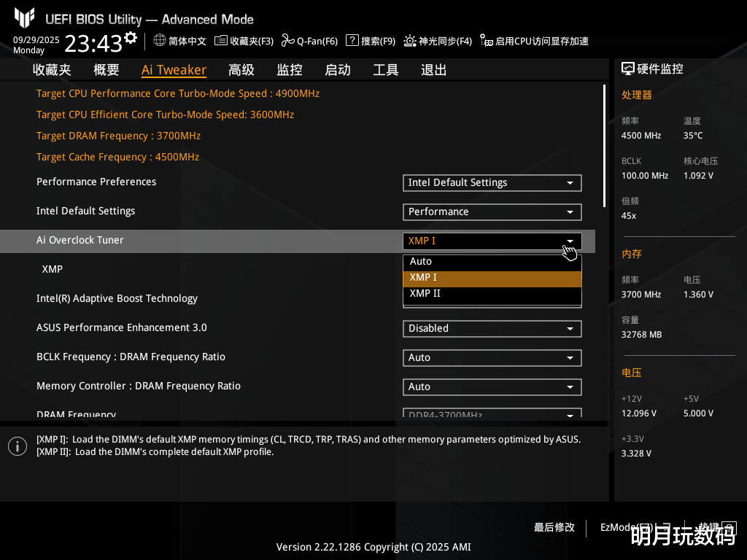This screenshot has height=560, width=747.
Task: Click the TUF logo icon
Action: point(24,17)
